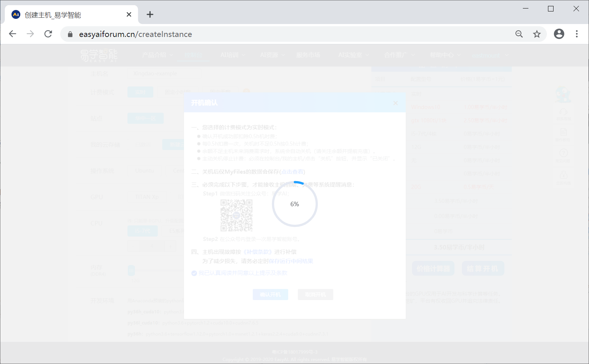The height and width of the screenshot is (364, 589).
Task: Click 2.50易学币/半小时 price cell
Action: click(x=485, y=120)
